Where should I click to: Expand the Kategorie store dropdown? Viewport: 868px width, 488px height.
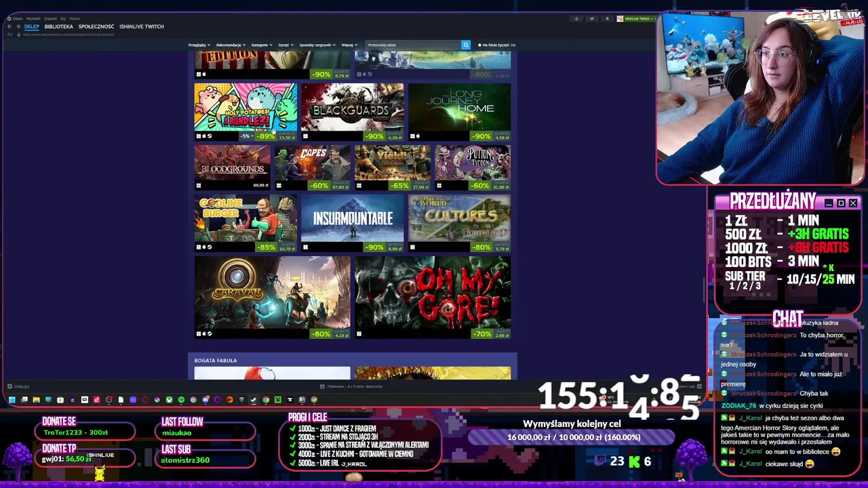pos(262,45)
